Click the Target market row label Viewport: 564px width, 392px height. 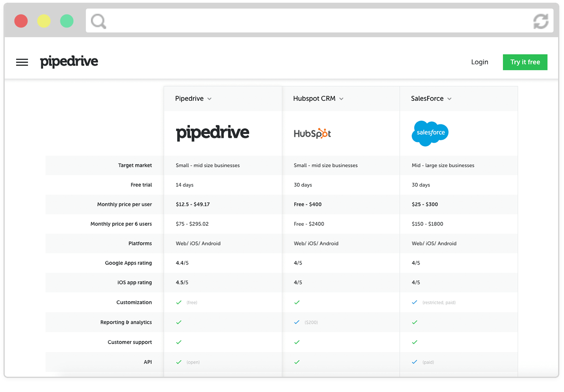coord(135,165)
